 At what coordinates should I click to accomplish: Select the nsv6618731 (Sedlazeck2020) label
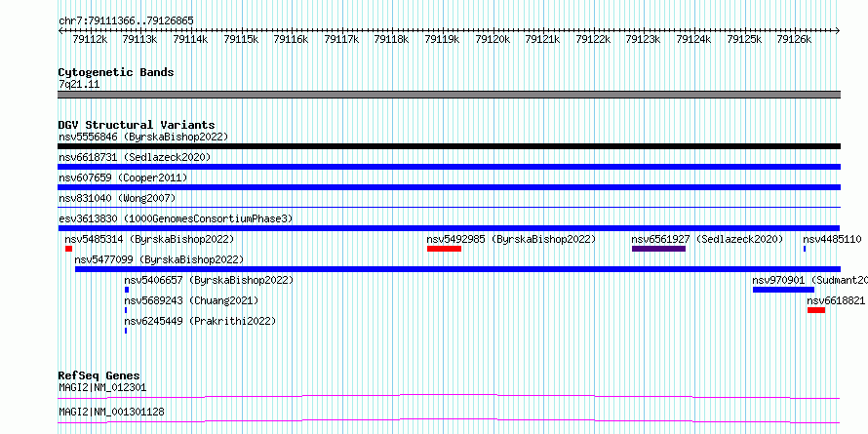pos(135,157)
